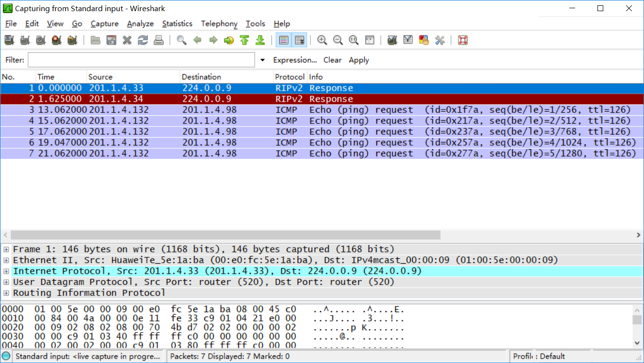Toggle packet list colorization
The width and height of the screenshot is (644, 363).
pos(284,40)
